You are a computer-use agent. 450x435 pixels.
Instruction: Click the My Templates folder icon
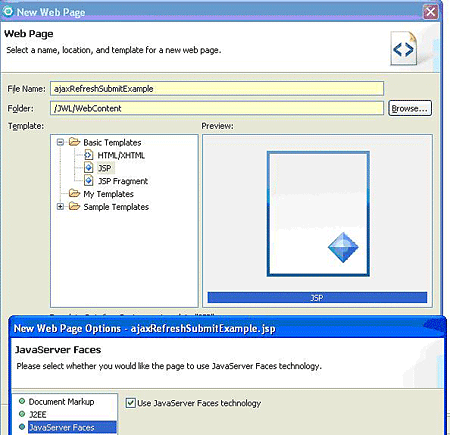(x=74, y=193)
